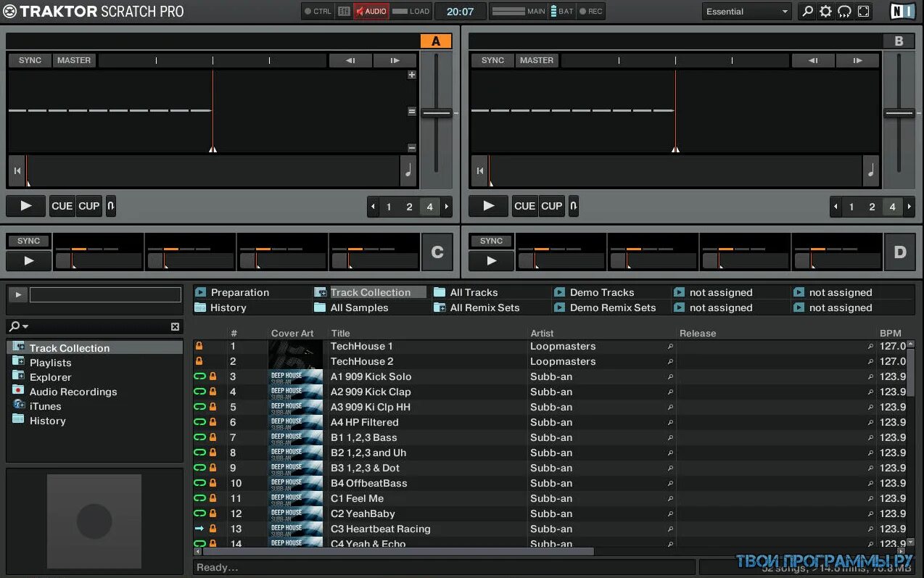Expand the Playlists folder in tree
This screenshot has width=924, height=578.
click(18, 362)
